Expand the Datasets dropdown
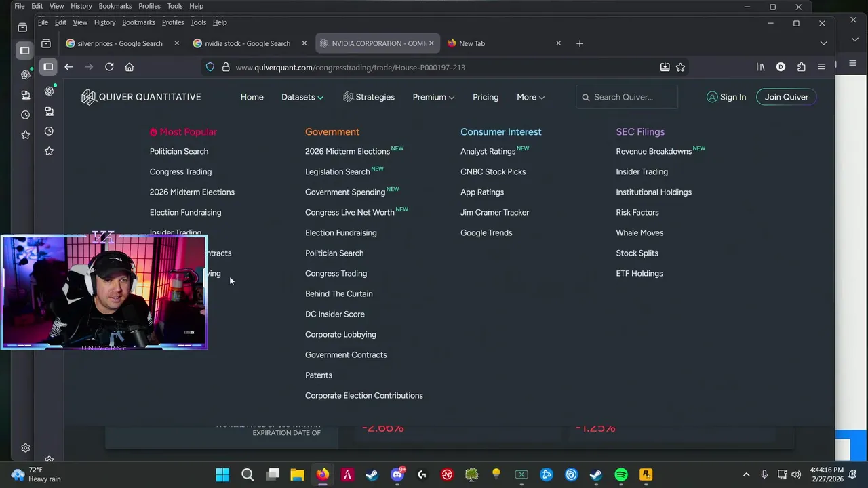This screenshot has height=488, width=868. tap(302, 97)
